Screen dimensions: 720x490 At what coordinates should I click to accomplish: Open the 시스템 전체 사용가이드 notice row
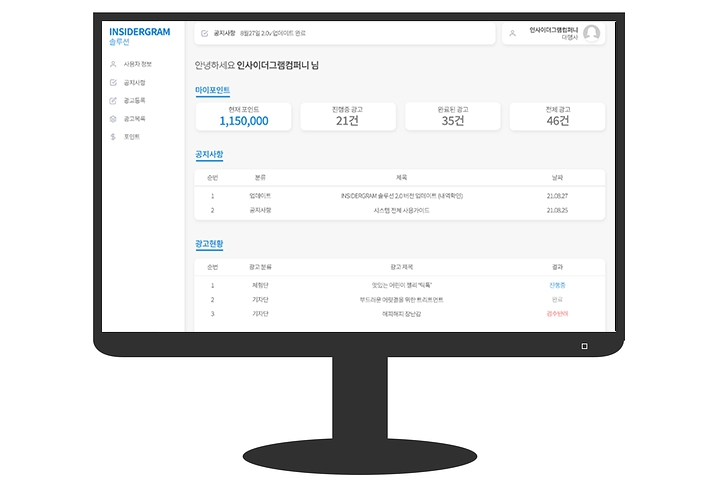click(398, 210)
